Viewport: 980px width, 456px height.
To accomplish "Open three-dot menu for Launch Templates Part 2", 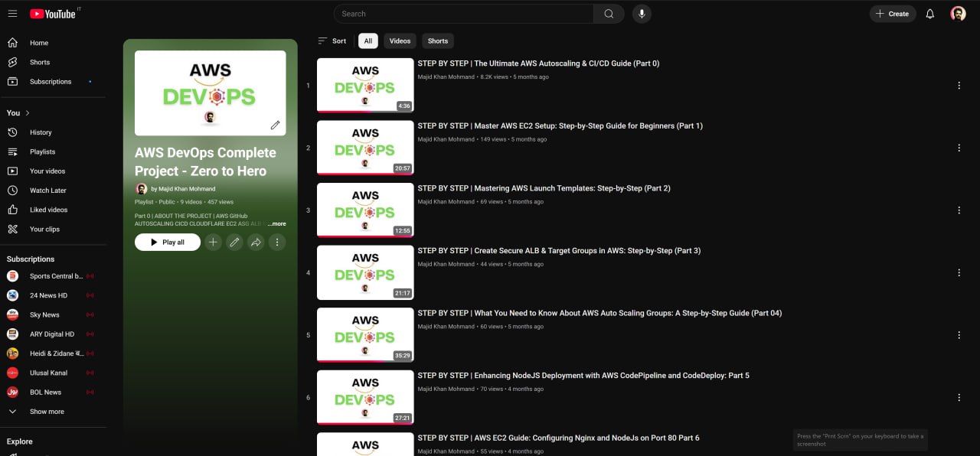I will click(959, 210).
